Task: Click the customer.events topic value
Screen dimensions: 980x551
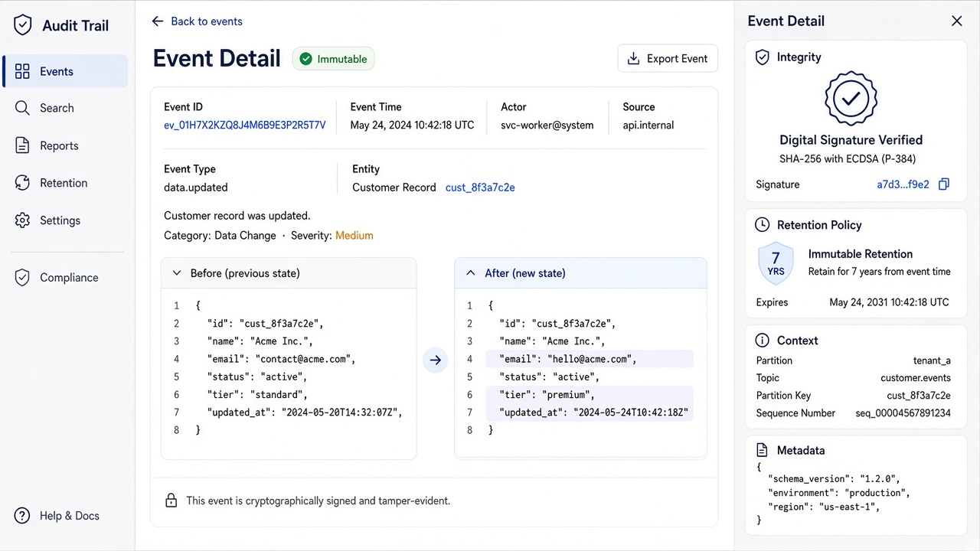Action: 916,378
